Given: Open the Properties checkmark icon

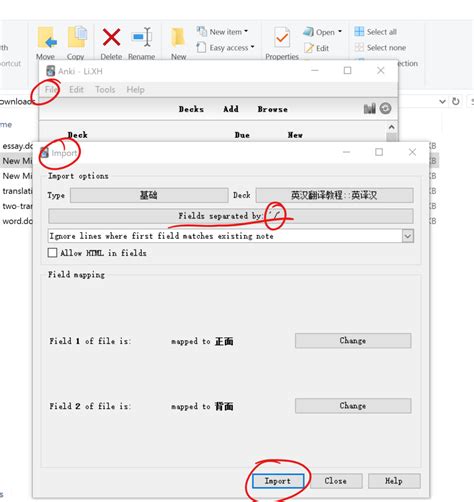Looking at the screenshot, I should point(282,37).
